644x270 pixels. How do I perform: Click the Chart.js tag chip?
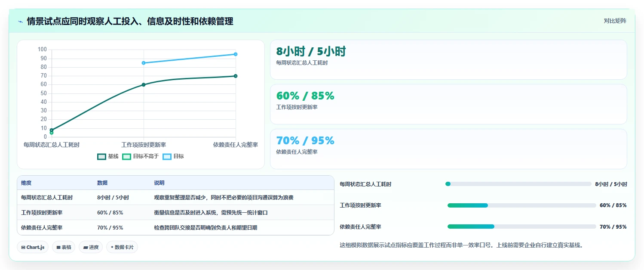coord(33,247)
